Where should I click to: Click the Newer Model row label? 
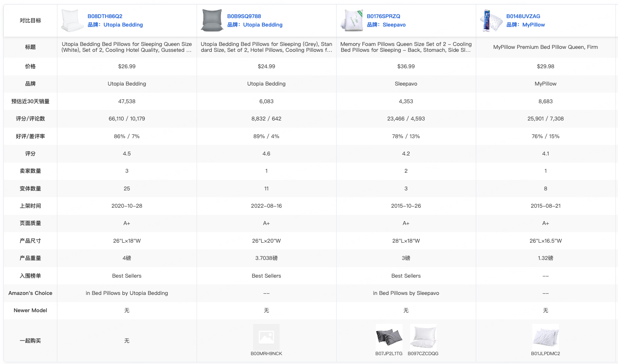(30, 310)
